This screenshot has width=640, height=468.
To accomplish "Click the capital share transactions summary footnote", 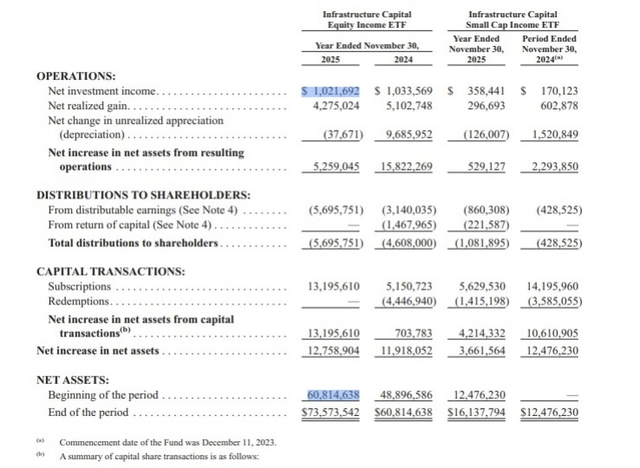I will pos(159,457).
